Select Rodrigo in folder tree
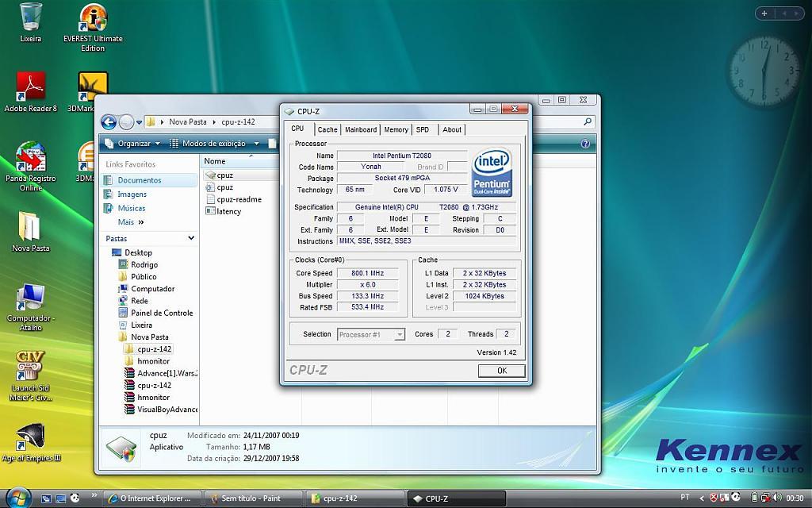Screen dimensions: 812x508 click(144, 264)
